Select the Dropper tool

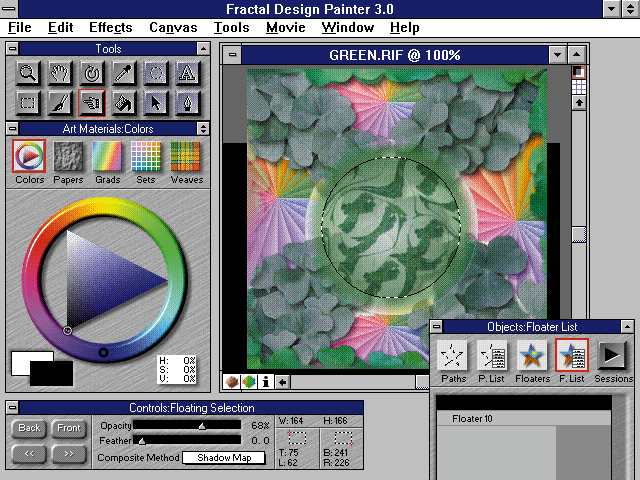124,72
